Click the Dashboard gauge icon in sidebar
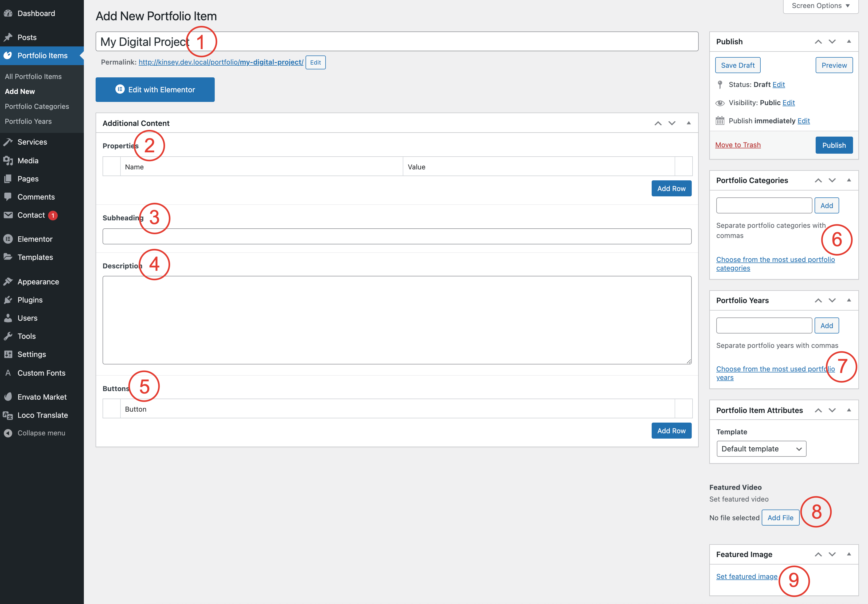 click(8, 13)
